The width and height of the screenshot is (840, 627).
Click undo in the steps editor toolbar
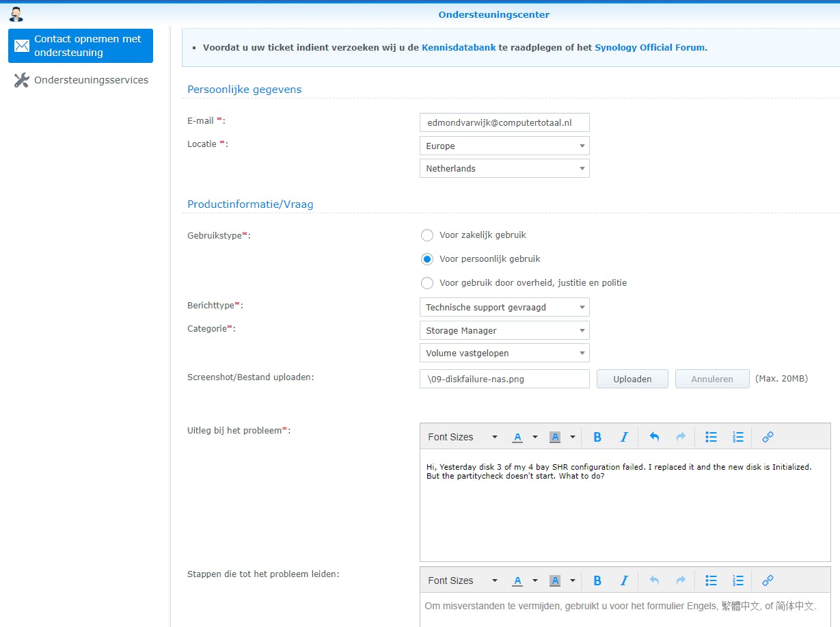(x=654, y=581)
